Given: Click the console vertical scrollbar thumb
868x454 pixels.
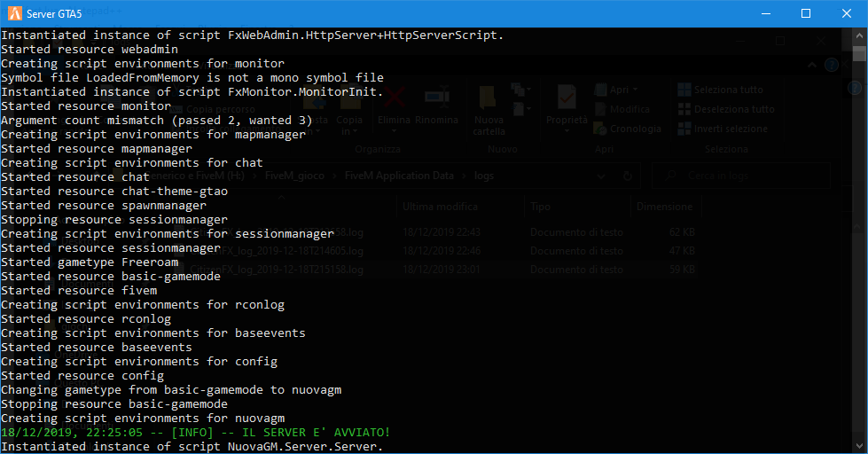Looking at the screenshot, I should [x=859, y=54].
